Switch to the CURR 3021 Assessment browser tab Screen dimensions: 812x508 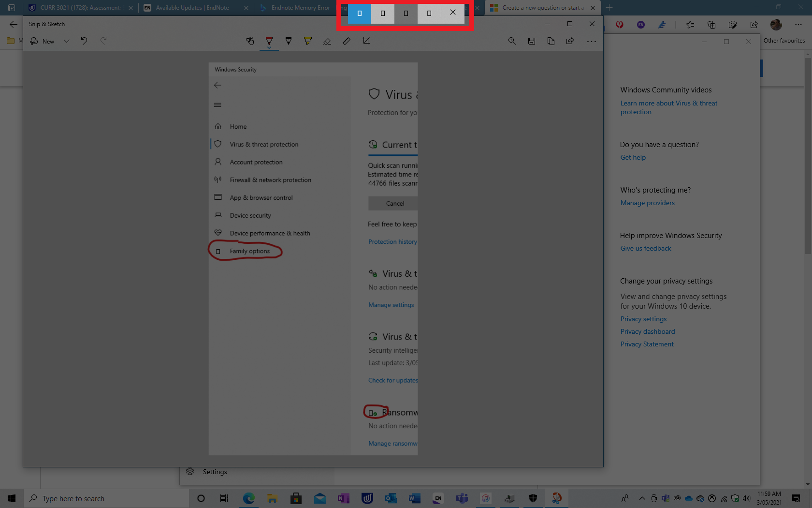click(x=80, y=8)
